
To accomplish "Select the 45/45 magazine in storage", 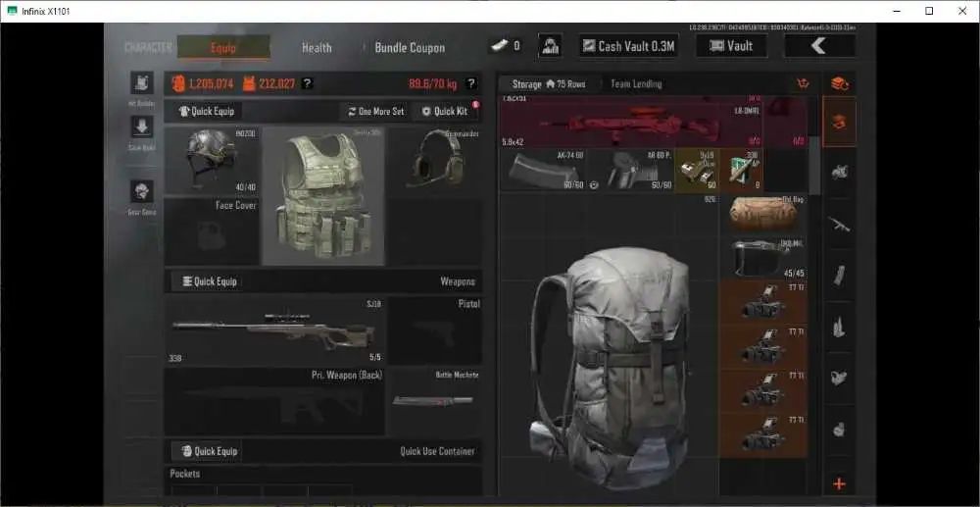I will tap(763, 258).
